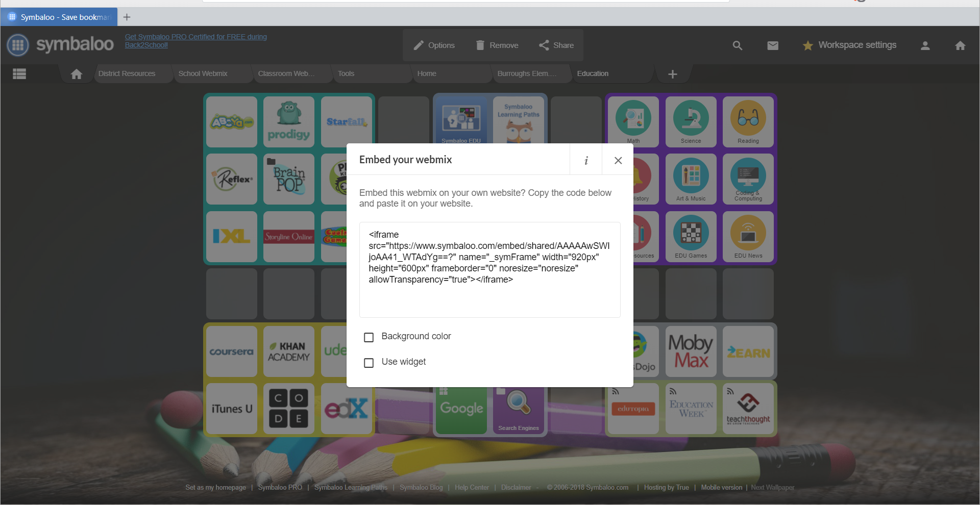The image size is (980, 505).
Task: Tick the Background color checkbox
Action: point(369,337)
